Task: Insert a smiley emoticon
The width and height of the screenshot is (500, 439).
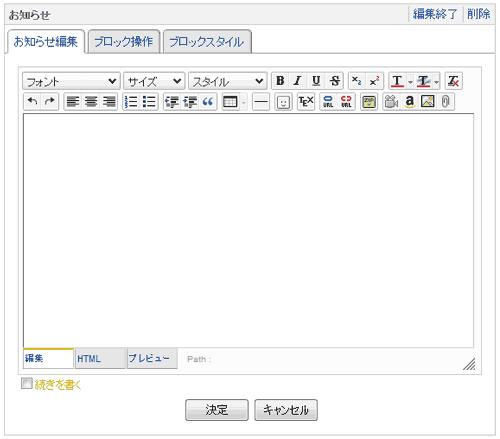Action: coord(283,102)
